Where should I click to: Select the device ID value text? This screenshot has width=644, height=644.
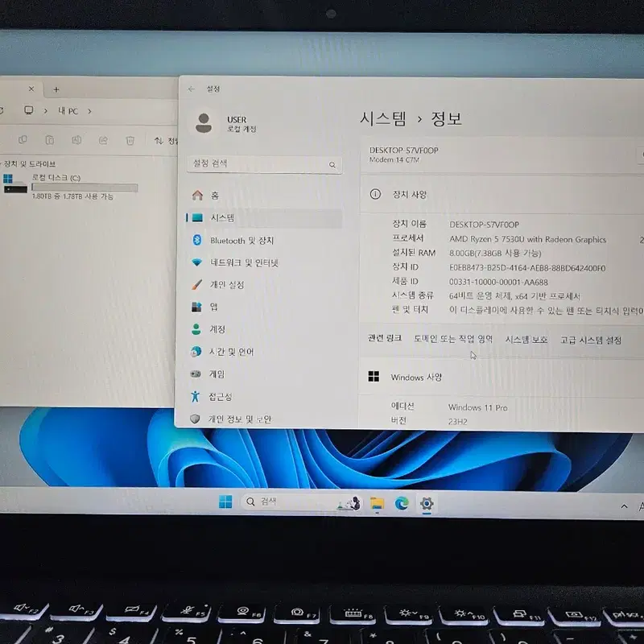pyautogui.click(x=527, y=268)
